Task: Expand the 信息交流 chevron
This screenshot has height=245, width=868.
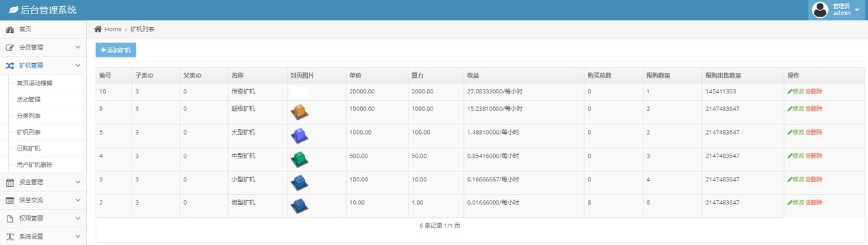Action: [x=78, y=200]
